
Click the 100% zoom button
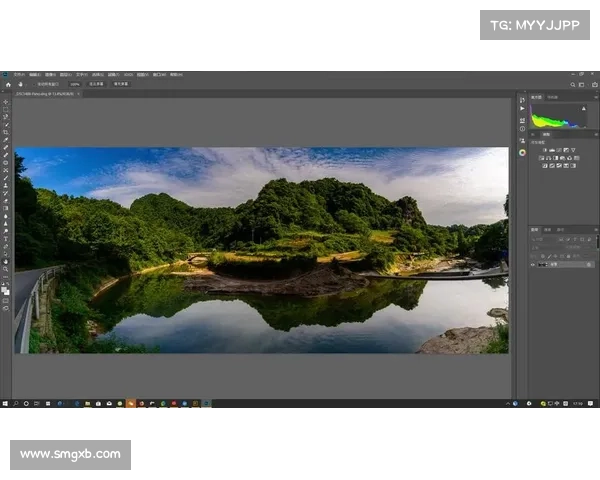(x=75, y=84)
